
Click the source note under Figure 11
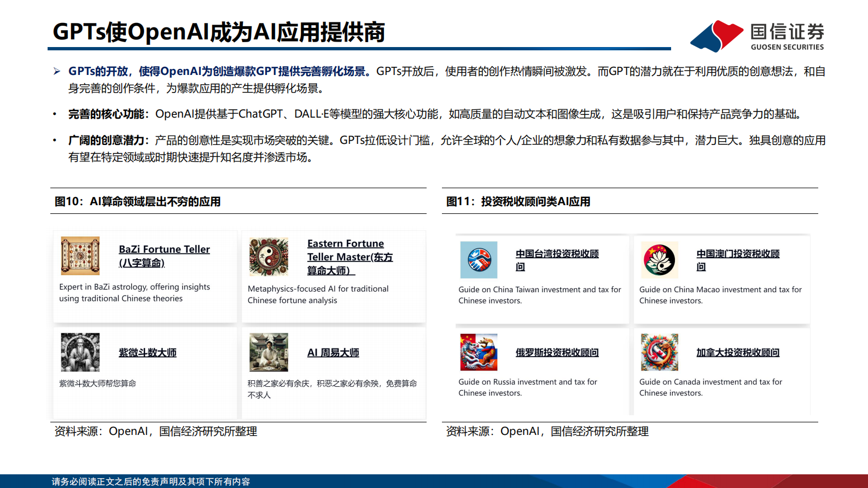(x=547, y=431)
